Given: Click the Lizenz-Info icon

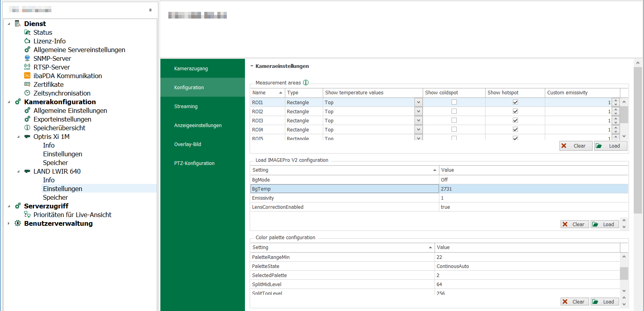Looking at the screenshot, I should (27, 41).
